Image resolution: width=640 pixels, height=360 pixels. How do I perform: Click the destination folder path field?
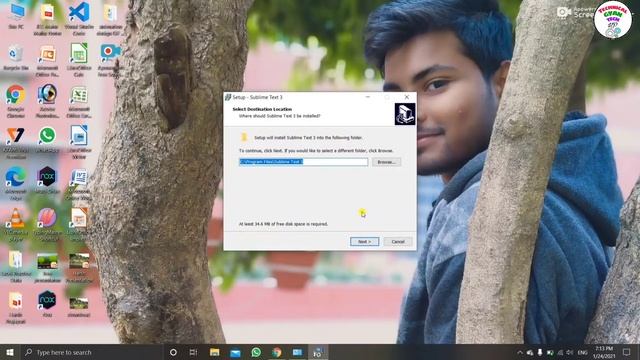303,162
